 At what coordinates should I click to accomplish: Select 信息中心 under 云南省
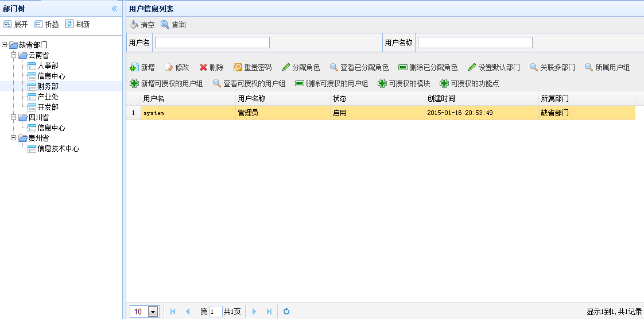pos(51,76)
